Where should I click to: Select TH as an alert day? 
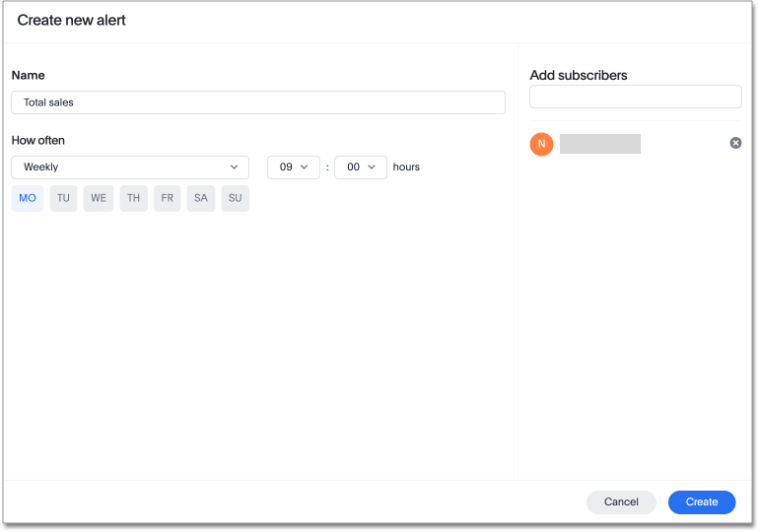coord(133,198)
